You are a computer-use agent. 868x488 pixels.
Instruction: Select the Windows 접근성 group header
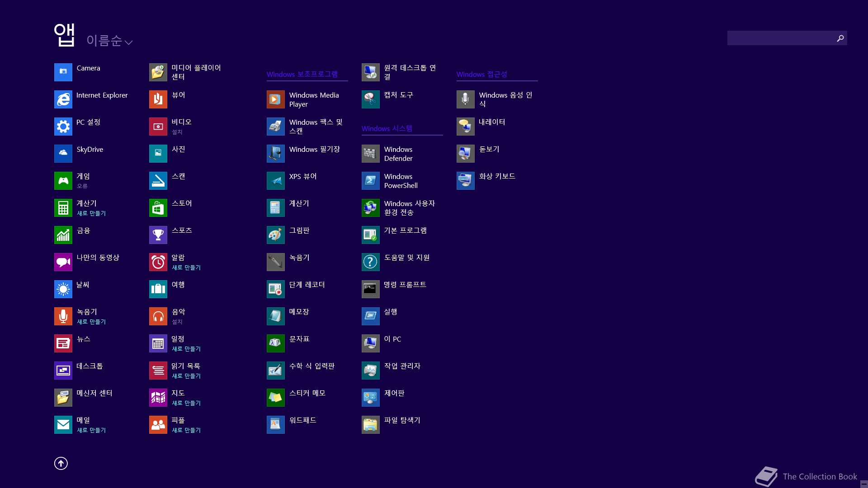(x=482, y=74)
